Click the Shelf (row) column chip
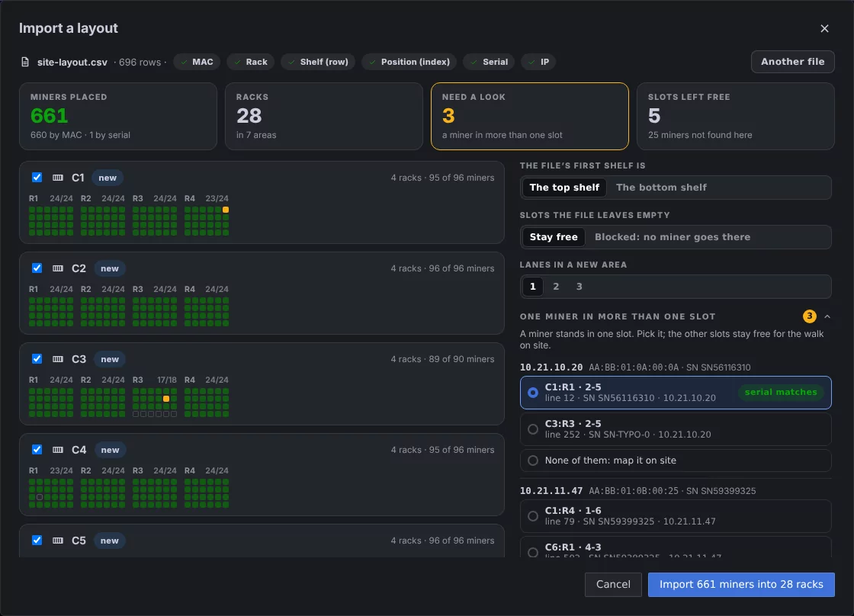 tap(318, 62)
